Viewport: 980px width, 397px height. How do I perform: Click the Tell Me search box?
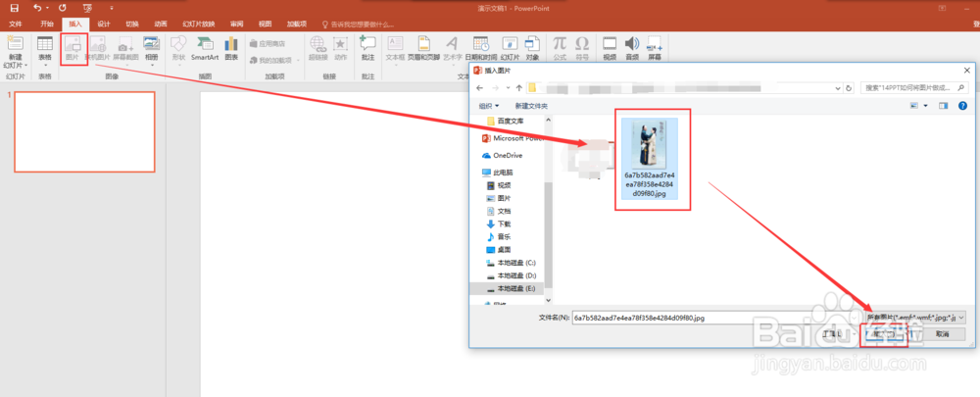(358, 25)
